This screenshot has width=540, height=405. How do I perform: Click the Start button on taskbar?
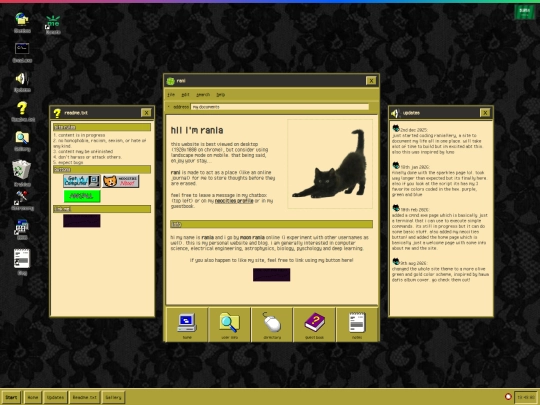(x=11, y=397)
